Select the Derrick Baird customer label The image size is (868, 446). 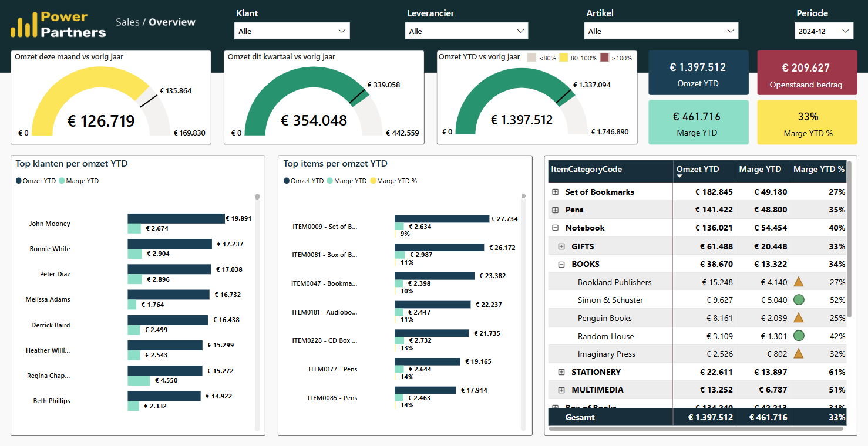[x=51, y=325]
